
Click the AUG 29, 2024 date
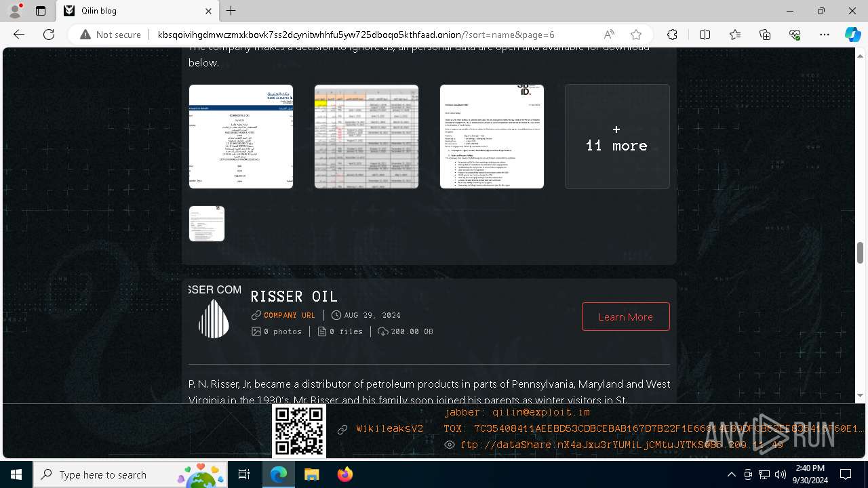372,315
